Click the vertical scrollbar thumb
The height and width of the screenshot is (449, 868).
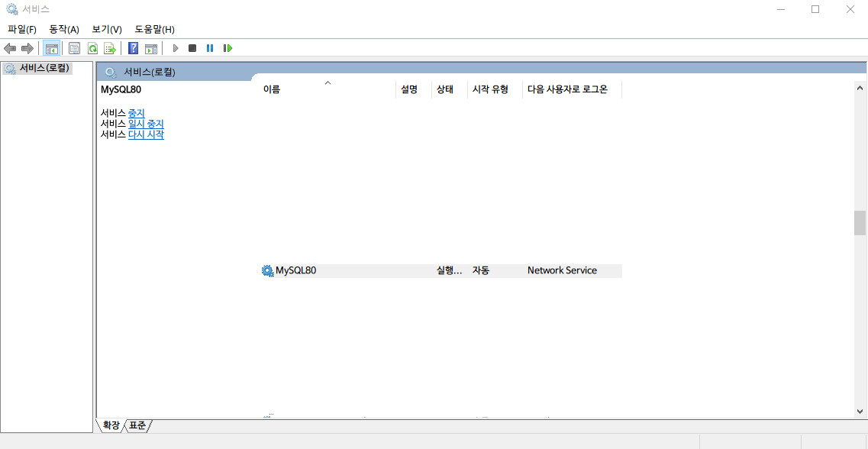[860, 223]
